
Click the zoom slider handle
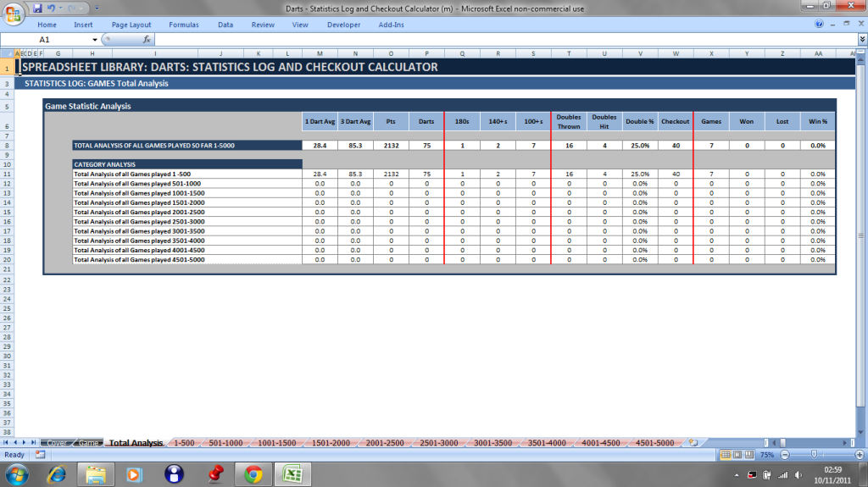[814, 455]
